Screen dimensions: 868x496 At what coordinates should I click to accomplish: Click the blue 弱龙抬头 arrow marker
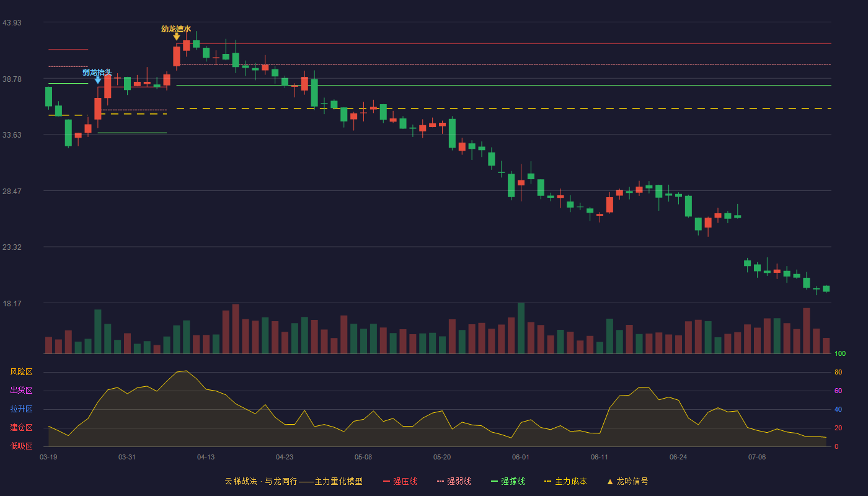click(x=98, y=80)
